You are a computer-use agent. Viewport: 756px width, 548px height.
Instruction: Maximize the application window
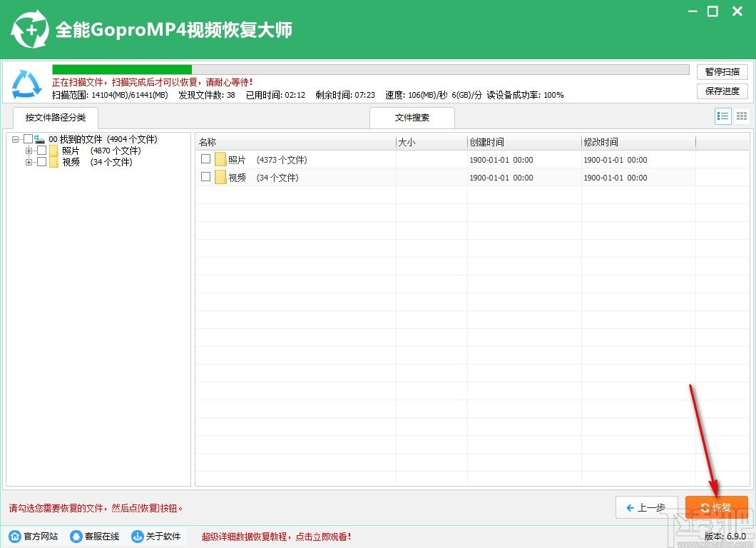pyautogui.click(x=712, y=11)
